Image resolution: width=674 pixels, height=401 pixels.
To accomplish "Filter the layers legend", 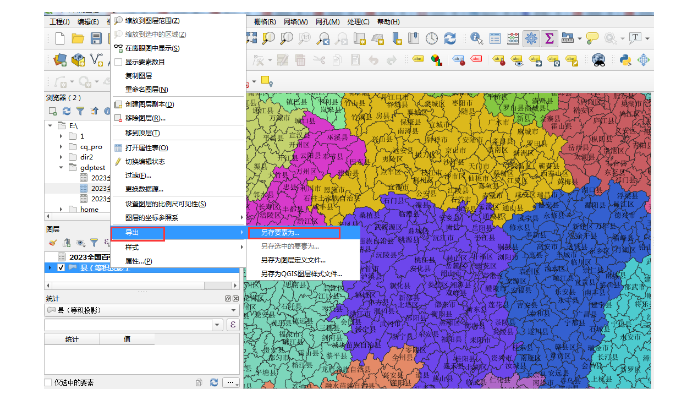I will [94, 243].
